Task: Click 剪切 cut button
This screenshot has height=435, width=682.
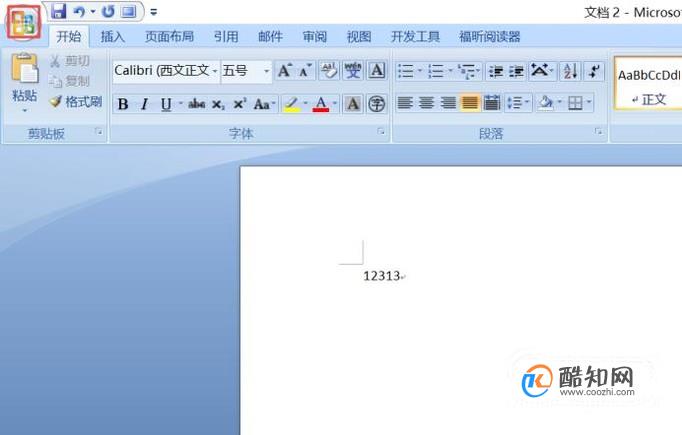Action: (x=70, y=61)
